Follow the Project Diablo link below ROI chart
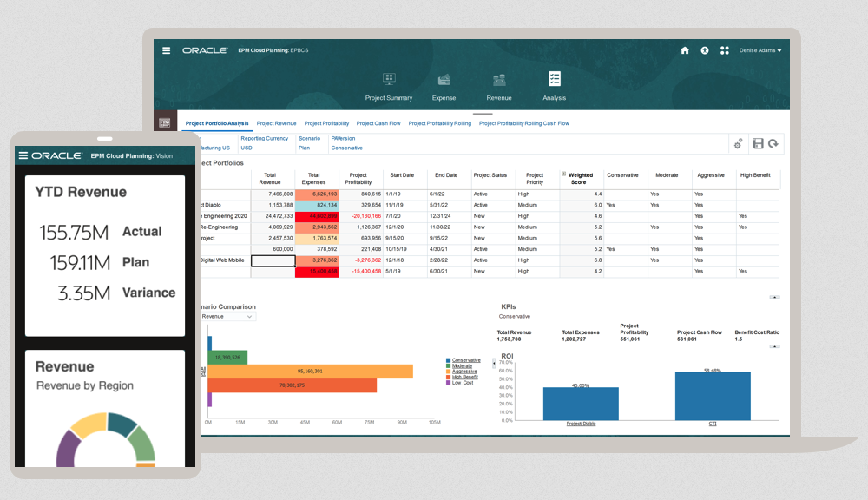 579,425
